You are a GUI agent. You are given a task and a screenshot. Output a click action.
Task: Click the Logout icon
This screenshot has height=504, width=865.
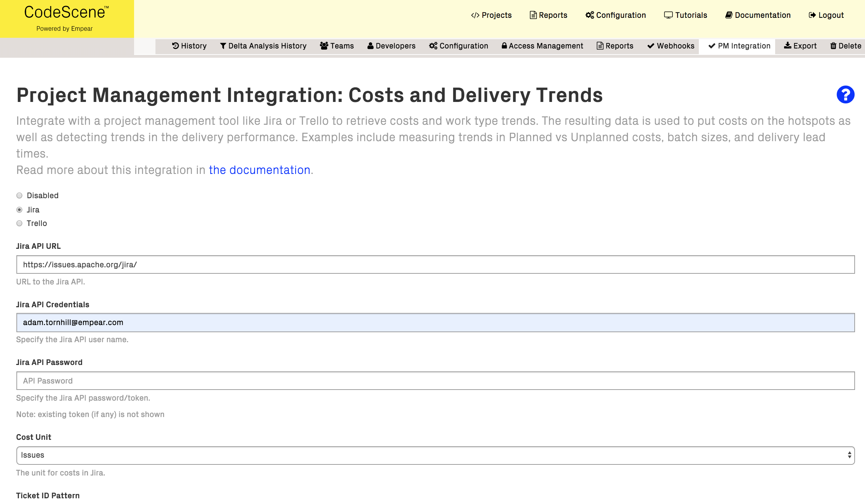pos(812,15)
